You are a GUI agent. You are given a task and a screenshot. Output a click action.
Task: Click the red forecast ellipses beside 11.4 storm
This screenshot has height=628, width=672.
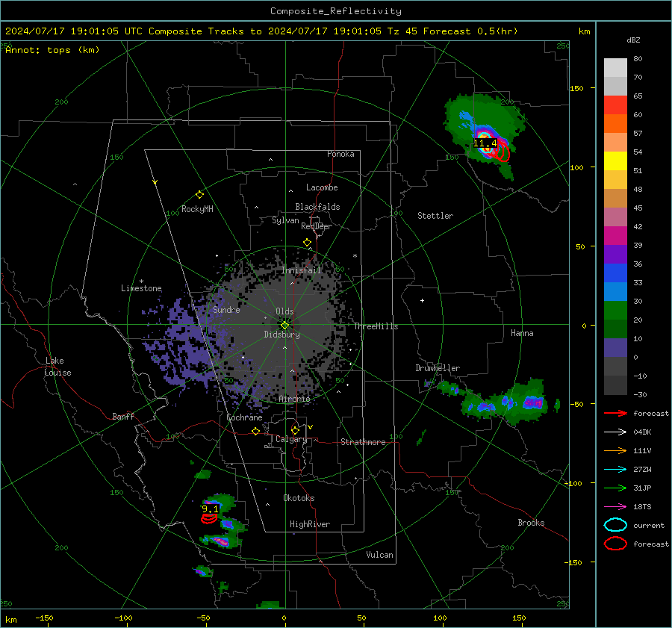click(502, 152)
